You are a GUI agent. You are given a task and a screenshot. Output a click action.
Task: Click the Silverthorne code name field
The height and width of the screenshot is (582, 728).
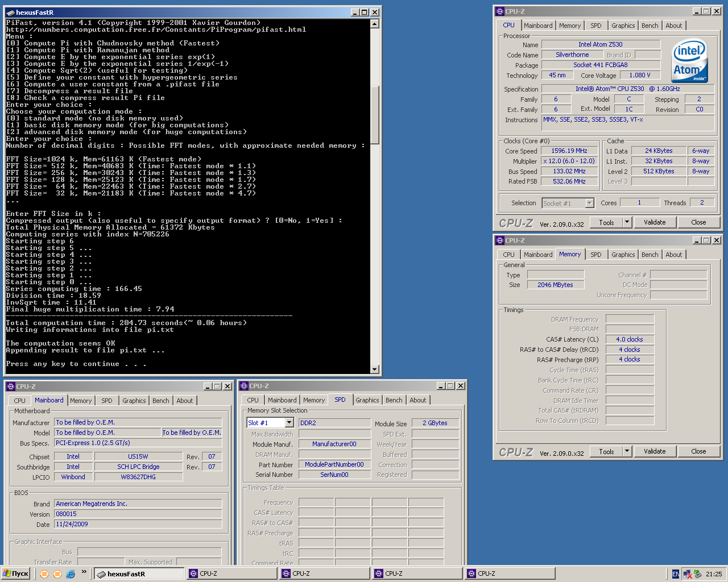[572, 55]
